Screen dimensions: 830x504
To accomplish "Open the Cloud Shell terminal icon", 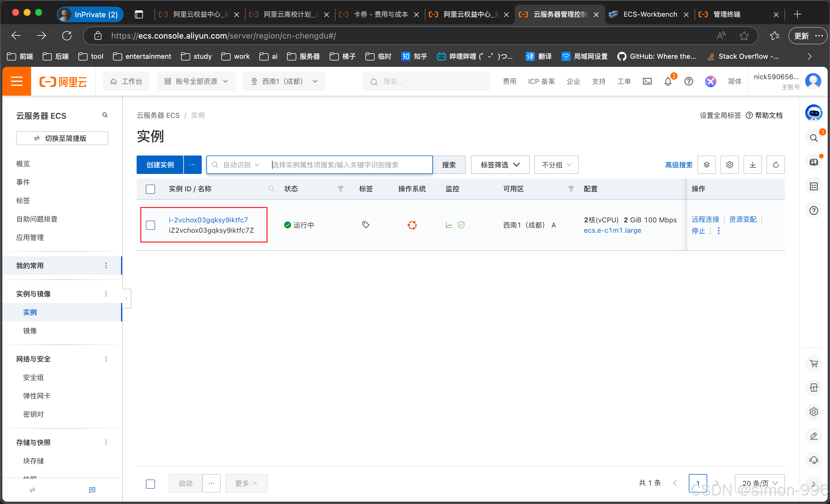I will pos(647,81).
